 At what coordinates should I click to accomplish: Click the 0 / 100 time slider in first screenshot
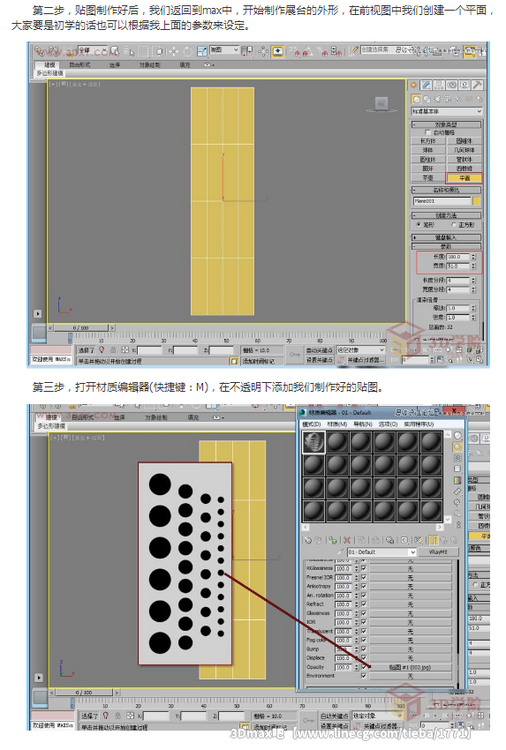pos(81,328)
